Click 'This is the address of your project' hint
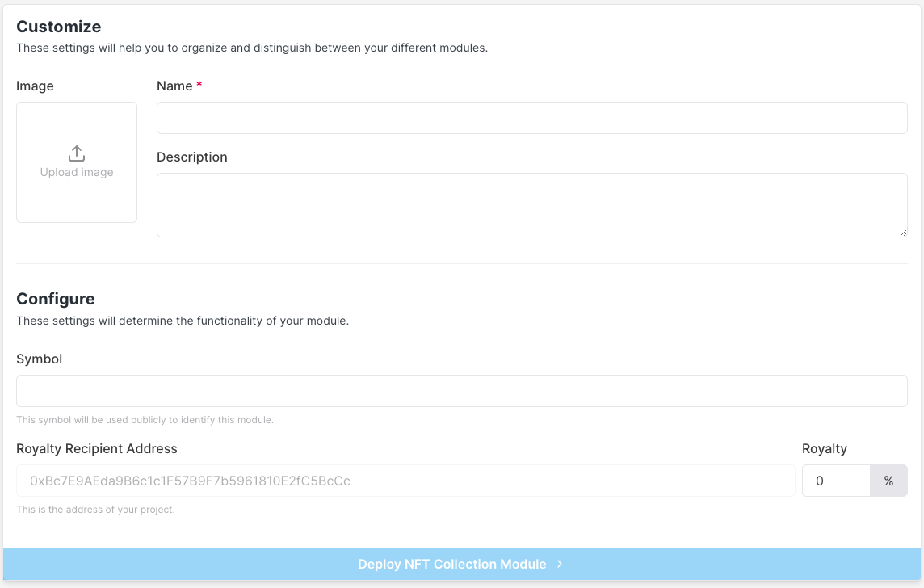Viewport: 924px width, 588px height. (95, 510)
